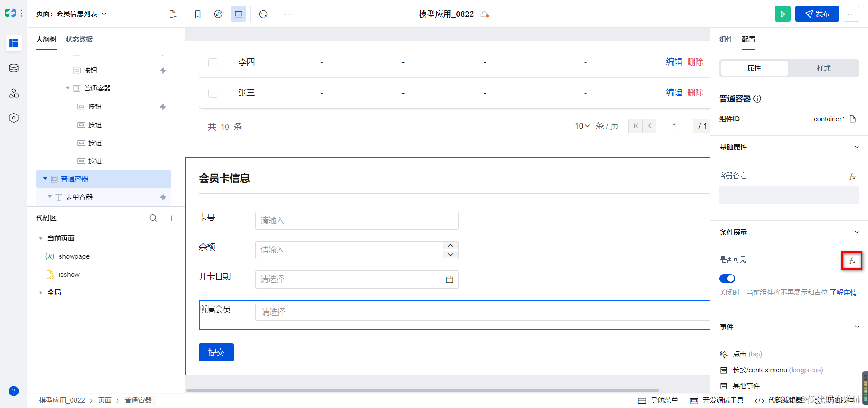The image size is (868, 408).
Task: Collapse the 条件展示 section
Action: 857,232
